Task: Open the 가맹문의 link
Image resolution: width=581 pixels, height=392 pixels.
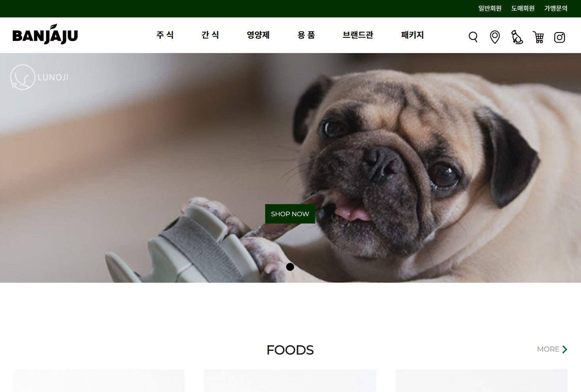Action: [556, 8]
